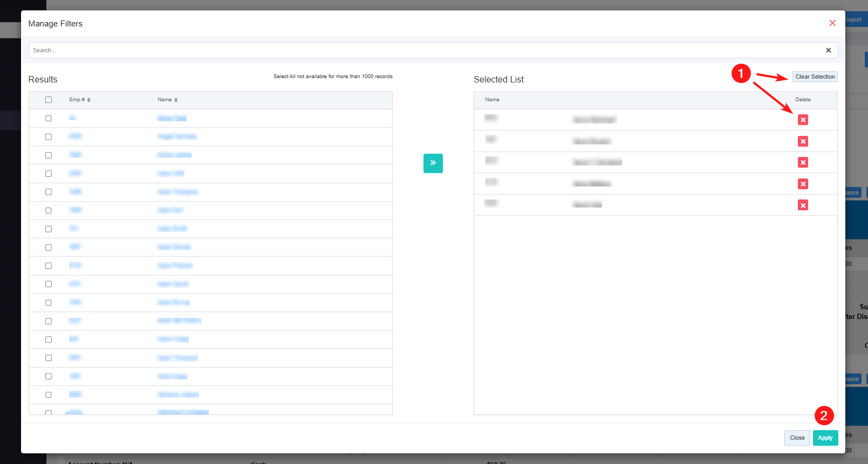Image resolution: width=868 pixels, height=464 pixels.
Task: Open the first employee name link in Results
Action: tap(172, 118)
